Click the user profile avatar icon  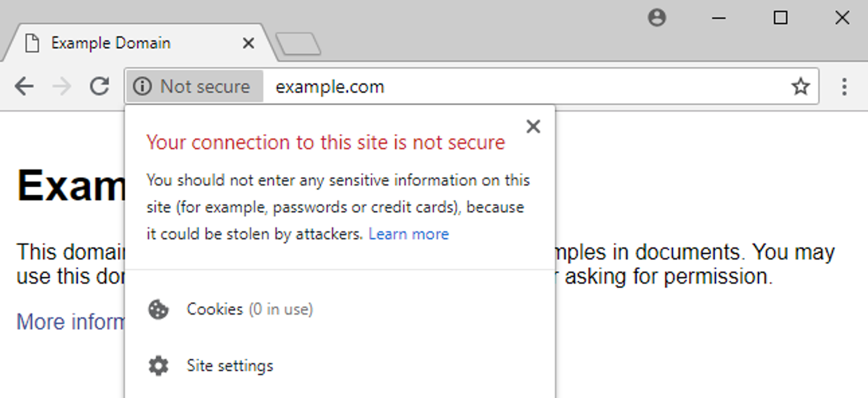pyautogui.click(x=657, y=18)
